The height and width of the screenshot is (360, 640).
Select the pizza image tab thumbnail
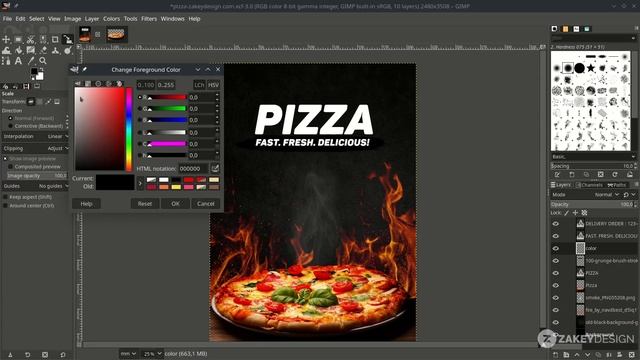[117, 35]
